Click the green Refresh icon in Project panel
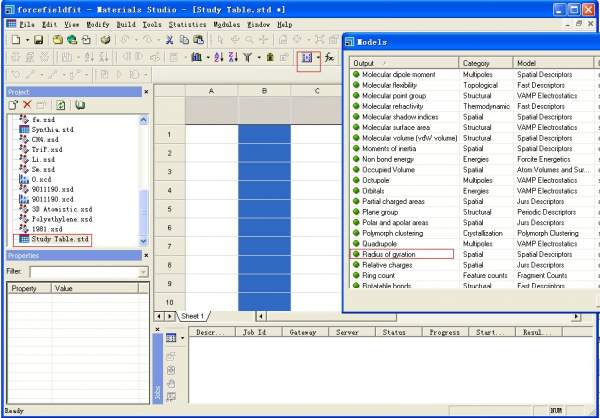Screen dimensions: 600x418 (x=60, y=105)
